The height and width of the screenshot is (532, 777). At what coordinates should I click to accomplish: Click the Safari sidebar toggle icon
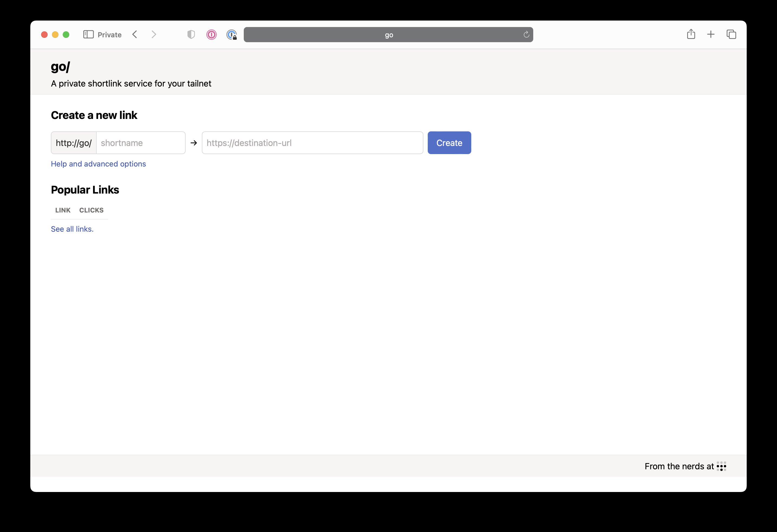(x=88, y=34)
